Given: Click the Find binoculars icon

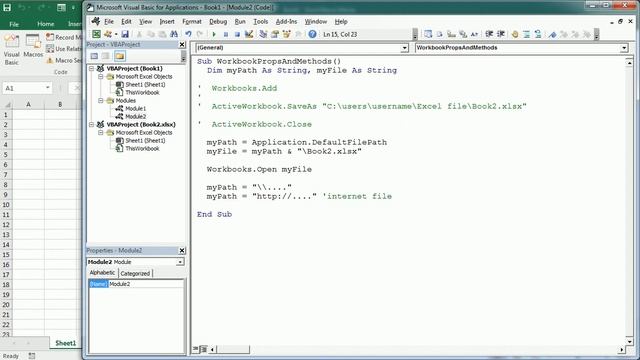Looking at the screenshot, I should click(174, 34).
